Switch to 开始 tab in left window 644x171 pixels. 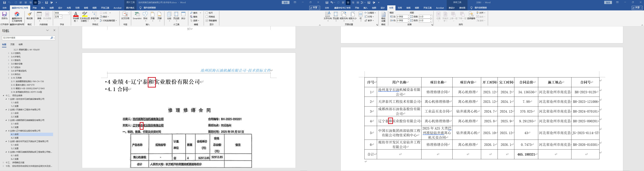click(34, 8)
